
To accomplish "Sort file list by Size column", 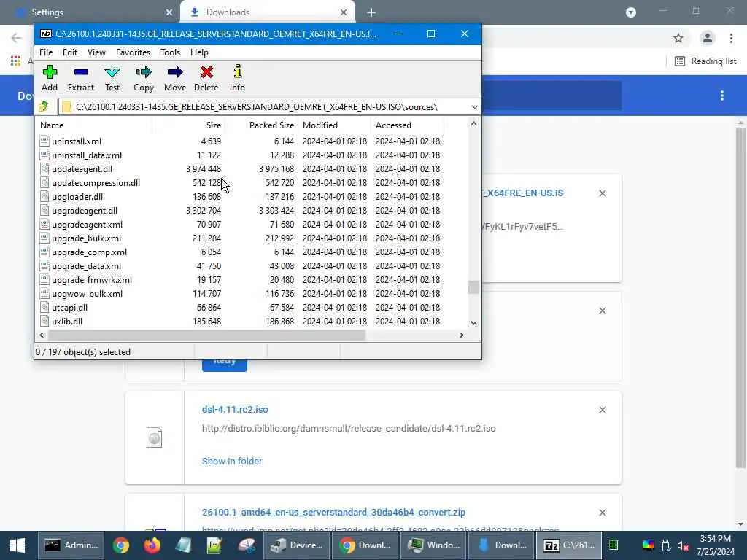I will [189, 125].
